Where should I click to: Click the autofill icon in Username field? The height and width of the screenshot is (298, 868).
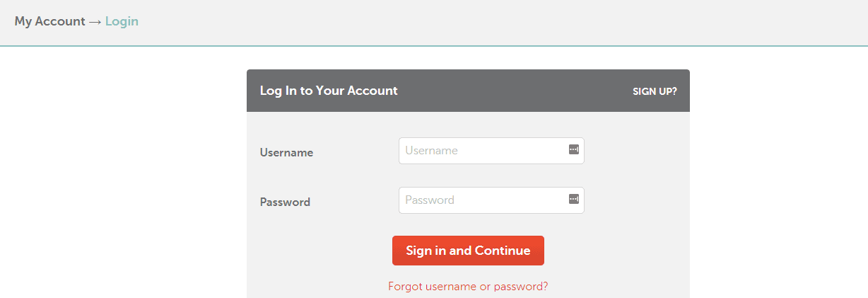574,149
